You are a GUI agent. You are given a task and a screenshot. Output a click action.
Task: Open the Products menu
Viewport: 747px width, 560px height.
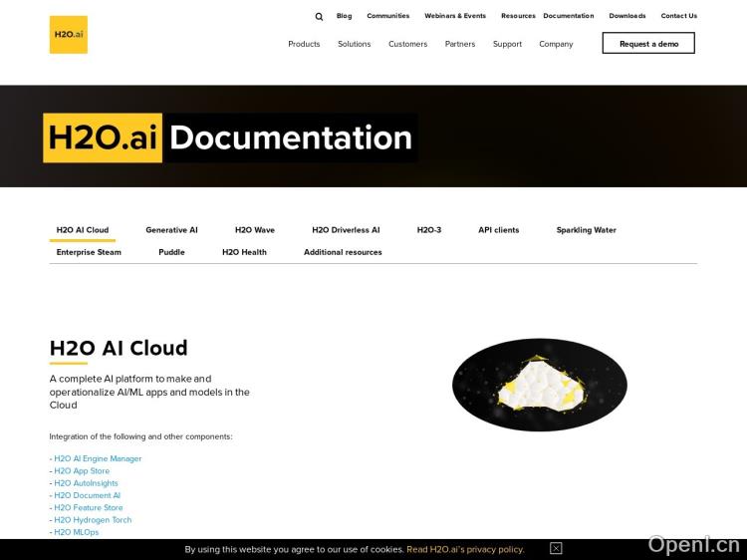click(304, 44)
